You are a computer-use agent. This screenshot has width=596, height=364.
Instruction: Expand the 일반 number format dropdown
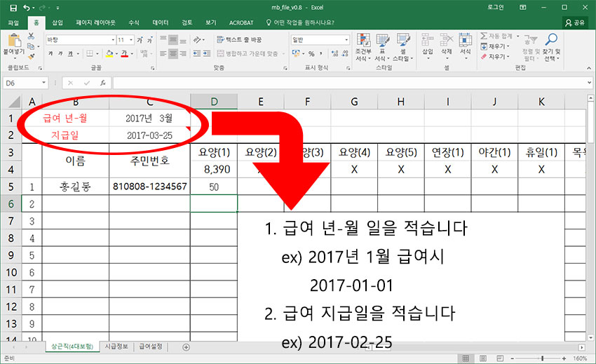click(x=346, y=40)
